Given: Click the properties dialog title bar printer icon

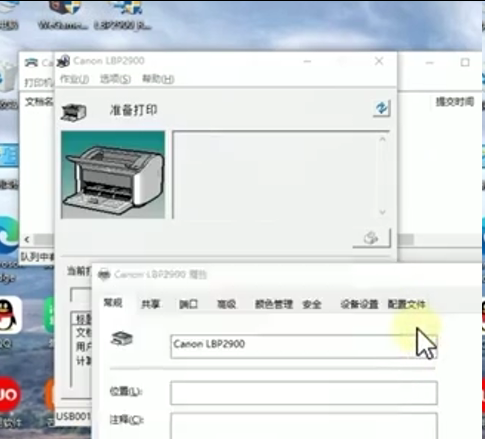Looking at the screenshot, I should [104, 274].
